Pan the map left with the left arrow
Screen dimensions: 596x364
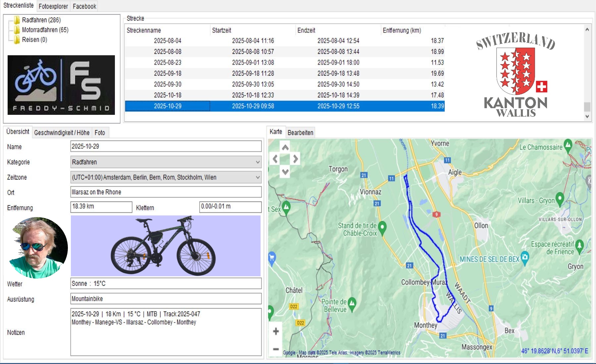(x=275, y=159)
